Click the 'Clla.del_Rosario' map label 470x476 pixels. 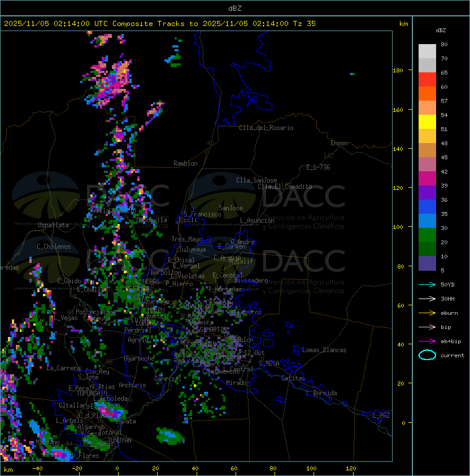point(266,128)
